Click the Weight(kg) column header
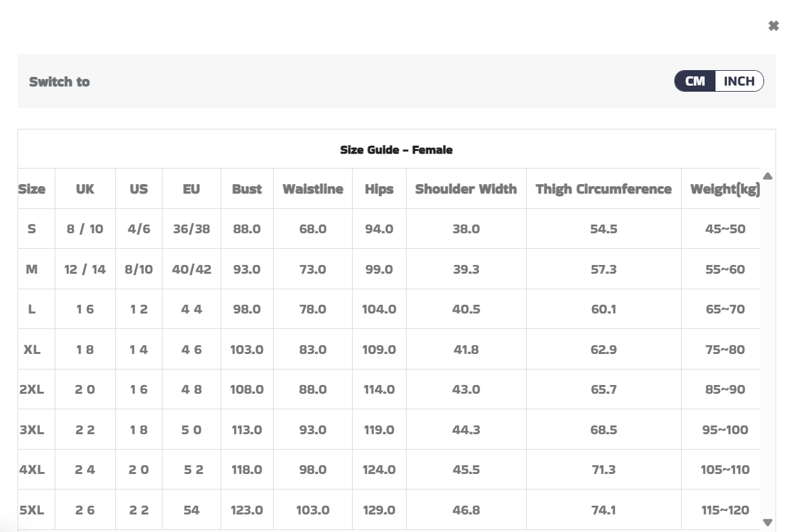Viewport: 789px width, 532px height. pos(725,189)
